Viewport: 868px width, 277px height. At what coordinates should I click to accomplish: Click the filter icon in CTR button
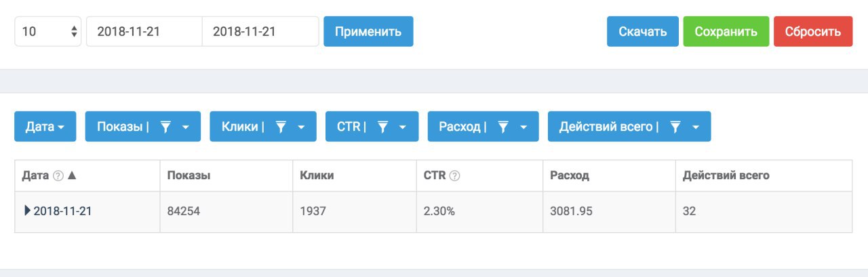coord(382,127)
